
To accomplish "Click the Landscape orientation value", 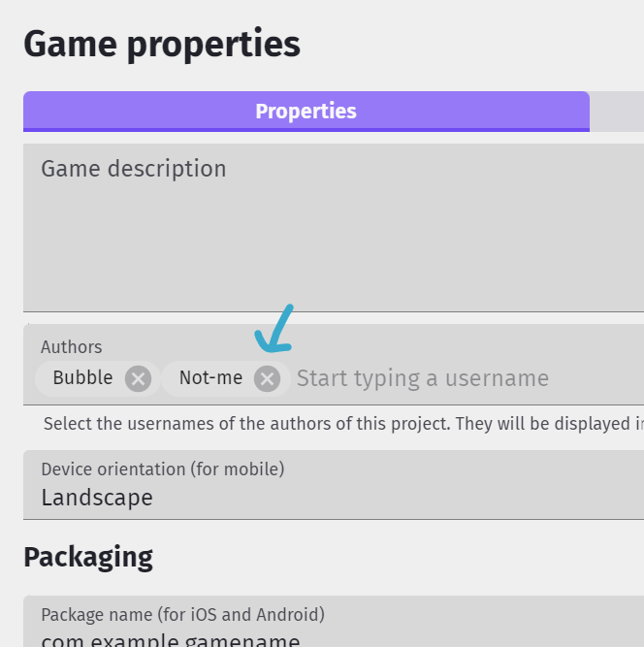I will [97, 499].
